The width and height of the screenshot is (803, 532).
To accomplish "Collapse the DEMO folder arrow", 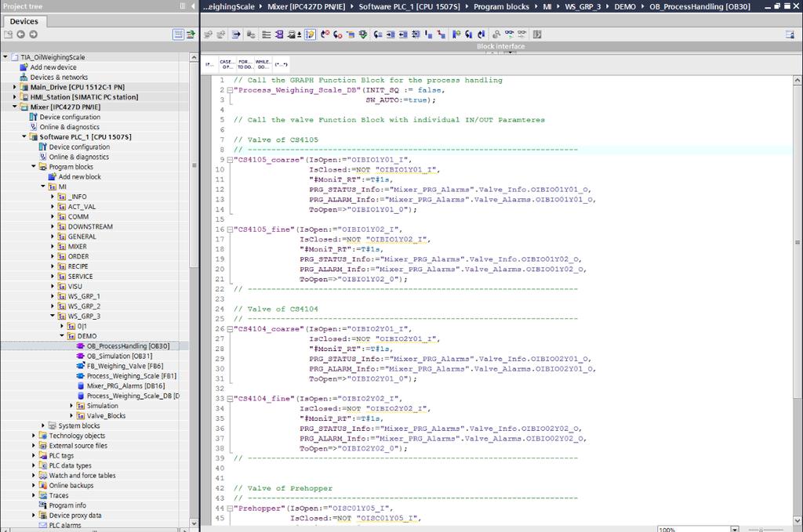I will coord(62,336).
